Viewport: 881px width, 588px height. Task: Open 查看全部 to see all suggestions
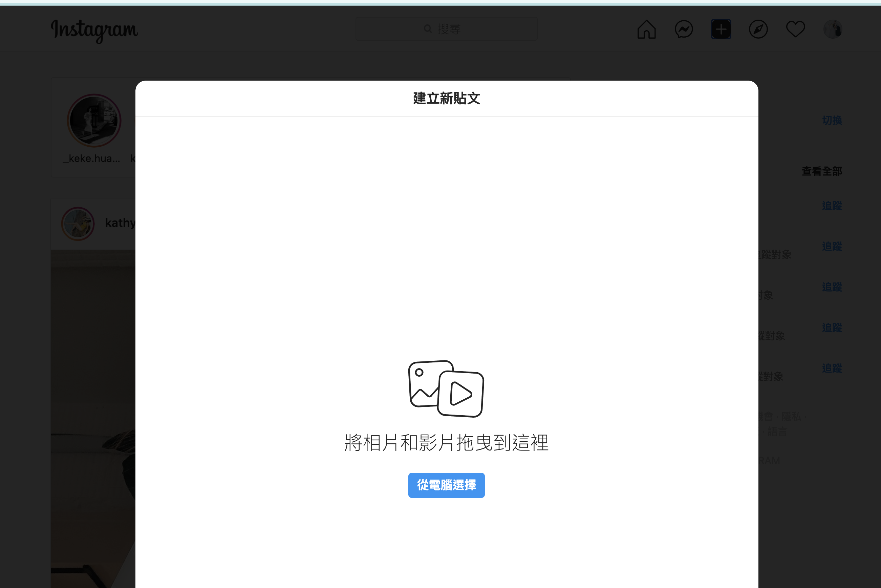click(x=821, y=171)
